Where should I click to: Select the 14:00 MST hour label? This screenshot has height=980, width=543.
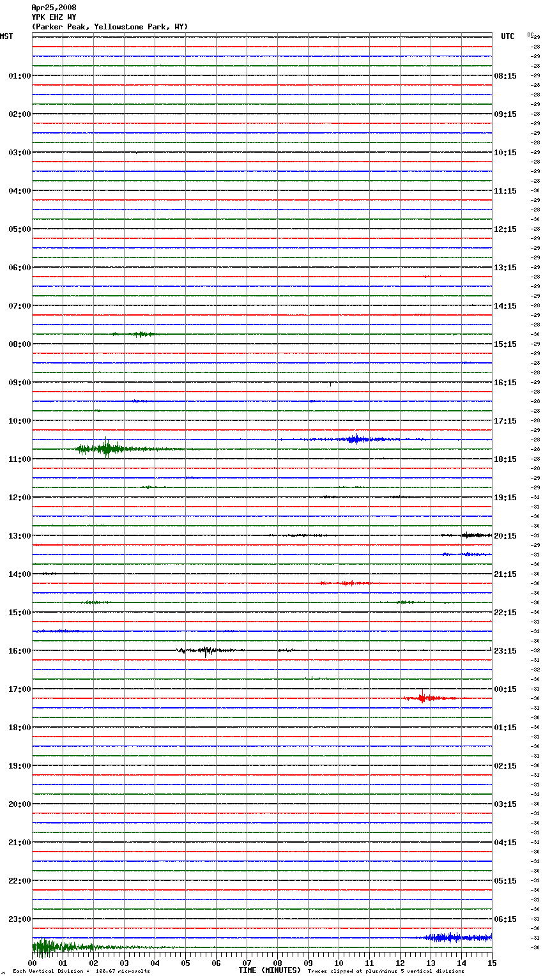[20, 574]
